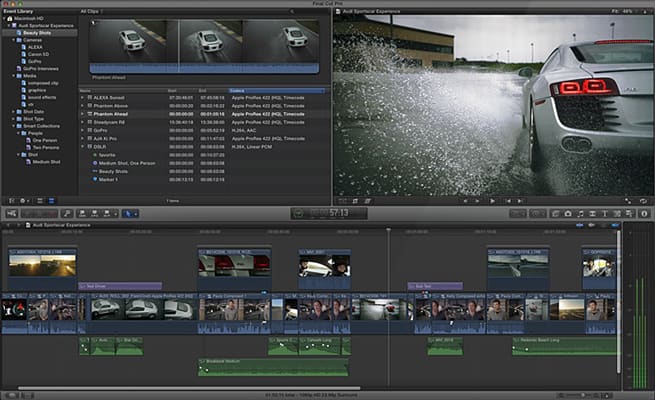The image size is (655, 400).
Task: Select the One Person smart collection
Action: tap(45, 141)
